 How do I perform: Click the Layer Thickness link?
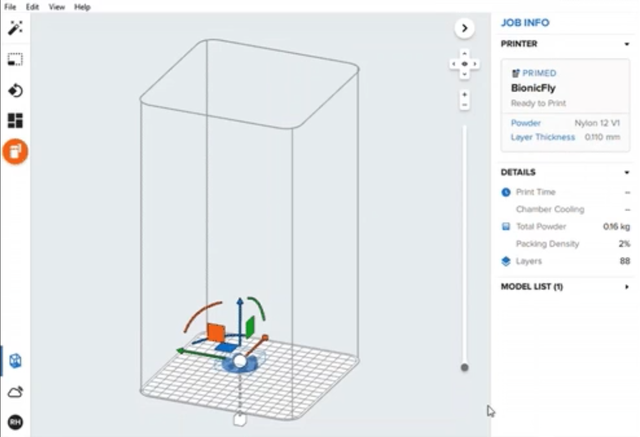pos(543,137)
